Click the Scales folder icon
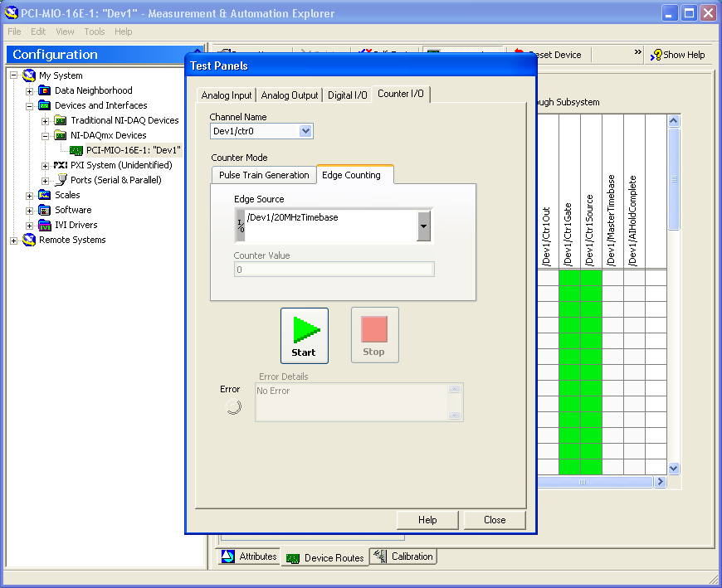Image resolution: width=722 pixels, height=588 pixels. click(45, 195)
